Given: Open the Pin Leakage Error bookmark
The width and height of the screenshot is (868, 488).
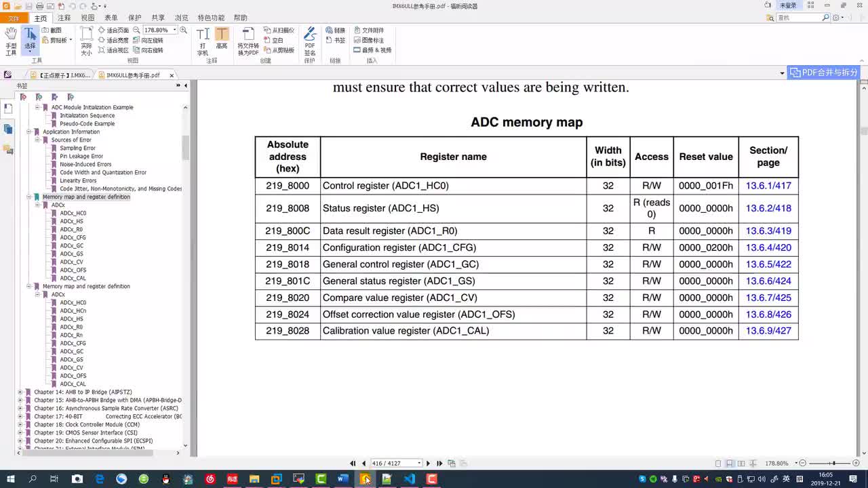Looking at the screenshot, I should (x=81, y=156).
